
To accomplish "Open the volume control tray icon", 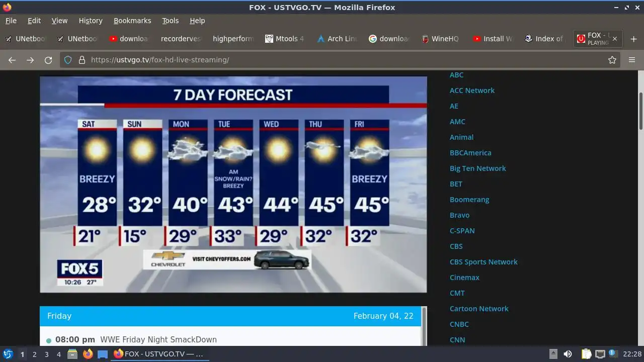I will (x=568, y=354).
